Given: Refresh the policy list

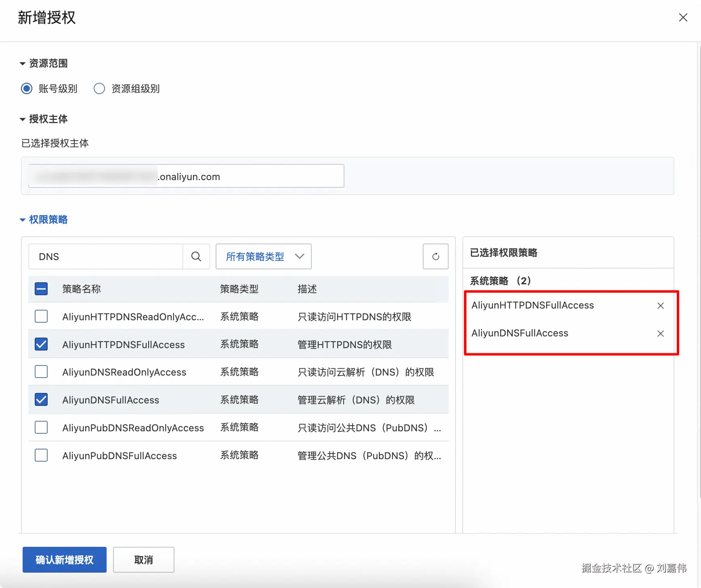Looking at the screenshot, I should [x=435, y=256].
